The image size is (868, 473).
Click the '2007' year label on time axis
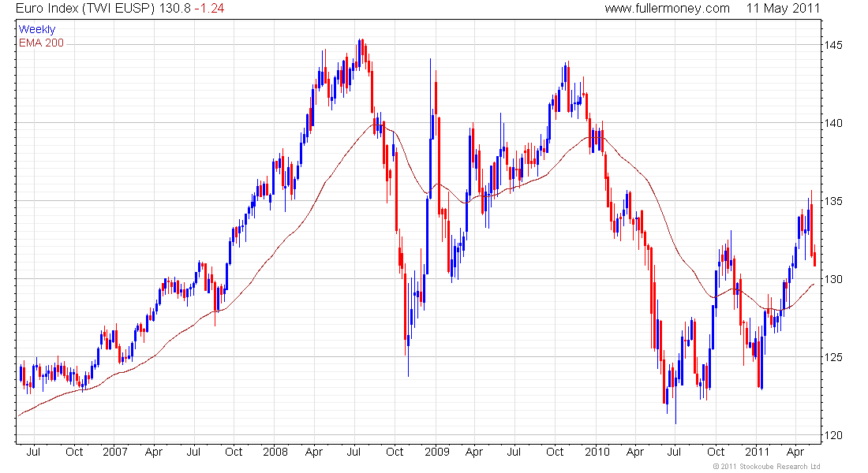(x=115, y=452)
